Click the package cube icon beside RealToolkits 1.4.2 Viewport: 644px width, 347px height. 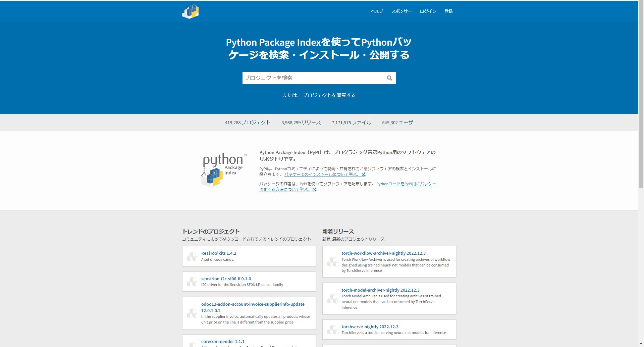tap(192, 256)
